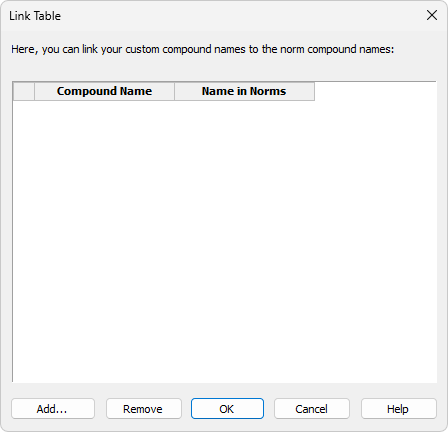Click blank area right of Name in Norms header
Viewport: 448px width, 432px height.
click(375, 91)
